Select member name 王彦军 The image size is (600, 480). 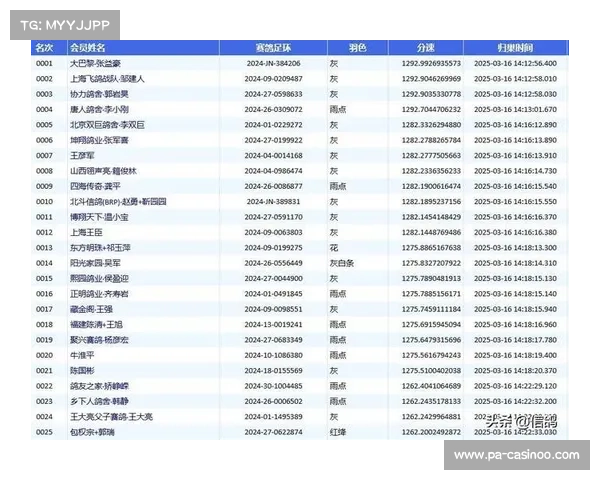[82, 156]
